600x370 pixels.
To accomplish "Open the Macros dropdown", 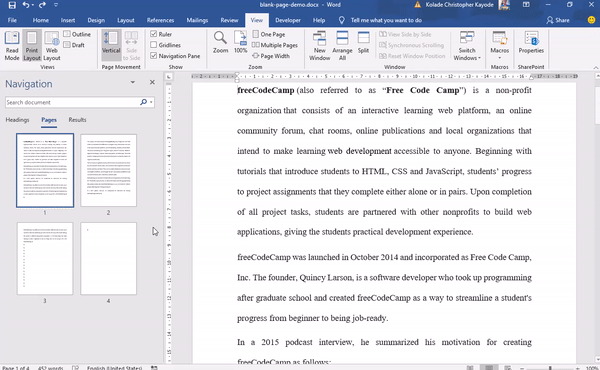I will [499, 46].
